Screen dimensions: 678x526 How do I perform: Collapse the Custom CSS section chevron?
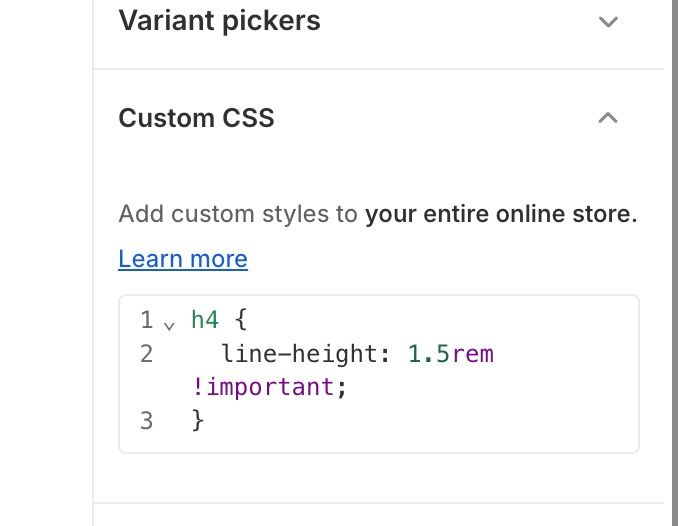click(x=607, y=118)
